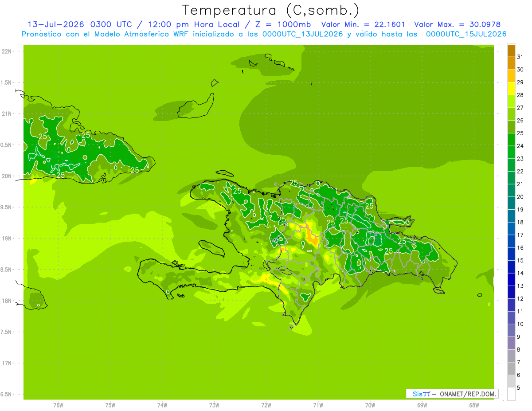Screen dimensions: 532x411
Task: Click the 18N latitude axis label
Action: (6, 301)
